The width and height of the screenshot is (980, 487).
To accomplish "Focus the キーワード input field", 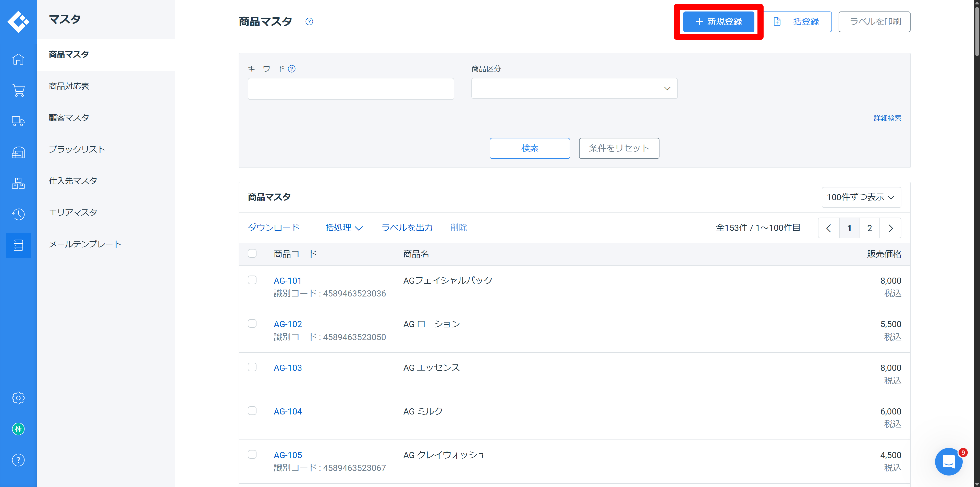I will coord(351,89).
